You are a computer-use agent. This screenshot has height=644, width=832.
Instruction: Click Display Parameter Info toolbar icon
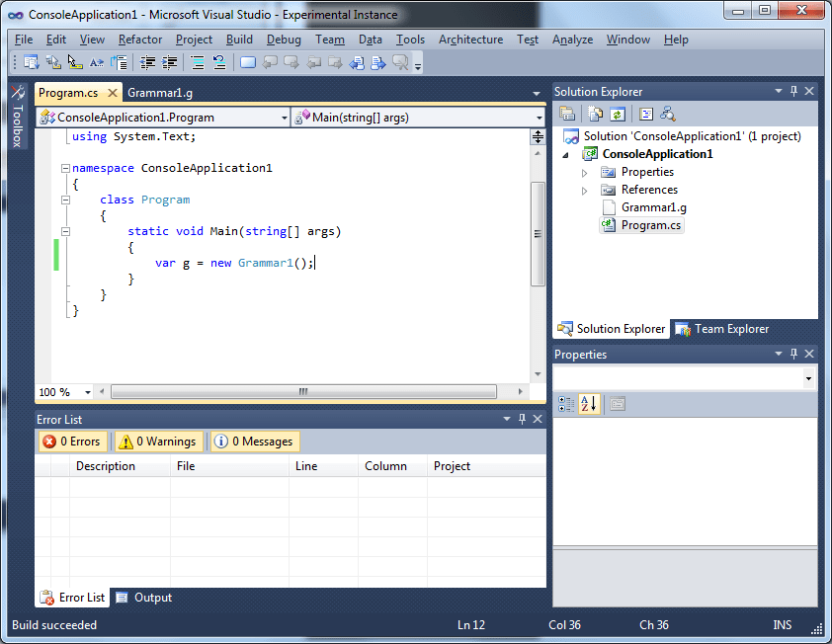(x=53, y=62)
